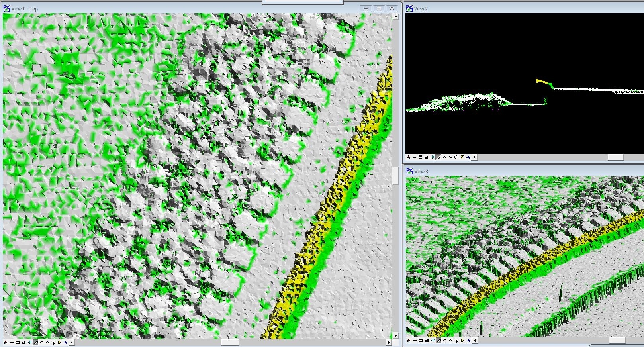Click the cube icon in View 2 toolbar
Screen dimensions: 644x347
(x=456, y=157)
